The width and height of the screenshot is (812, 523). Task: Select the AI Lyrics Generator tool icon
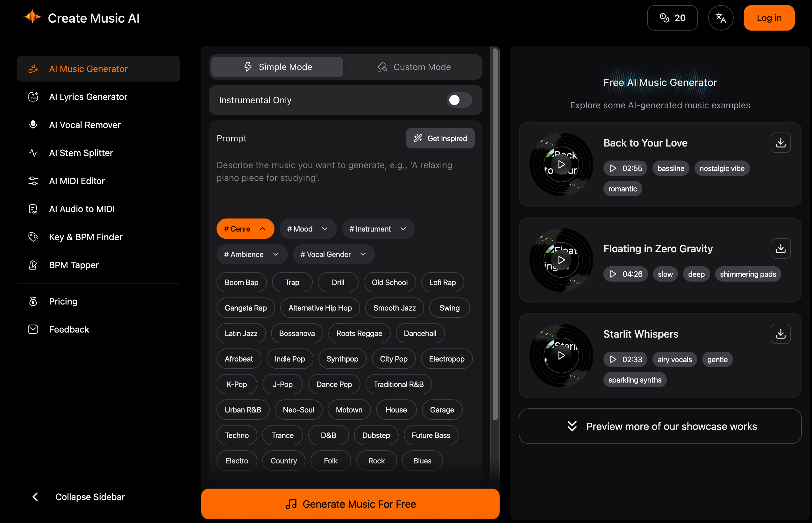pos(32,97)
